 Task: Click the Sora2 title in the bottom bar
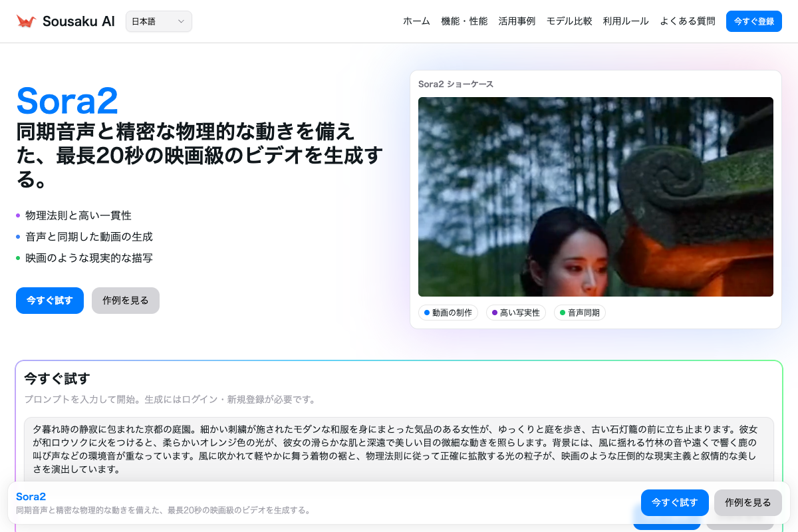coord(31,497)
